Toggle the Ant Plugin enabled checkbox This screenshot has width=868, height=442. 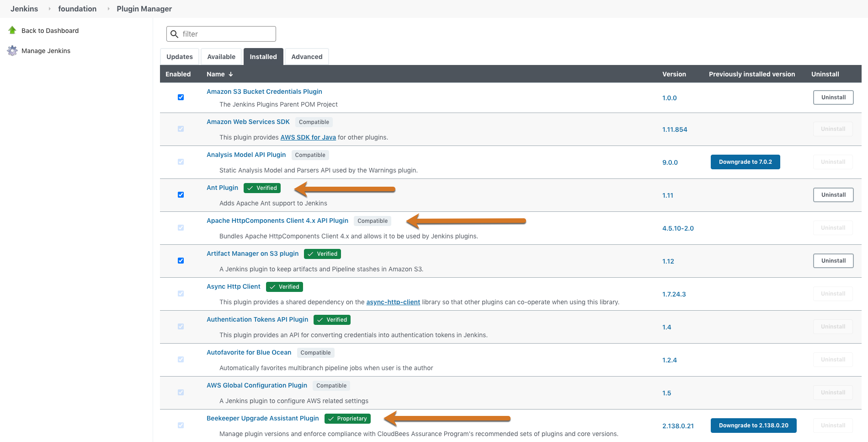coord(181,195)
